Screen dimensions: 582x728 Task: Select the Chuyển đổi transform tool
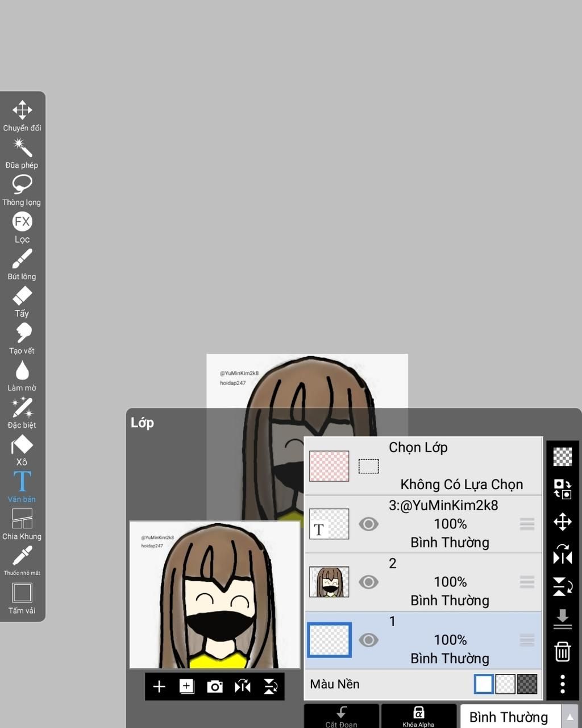22,116
